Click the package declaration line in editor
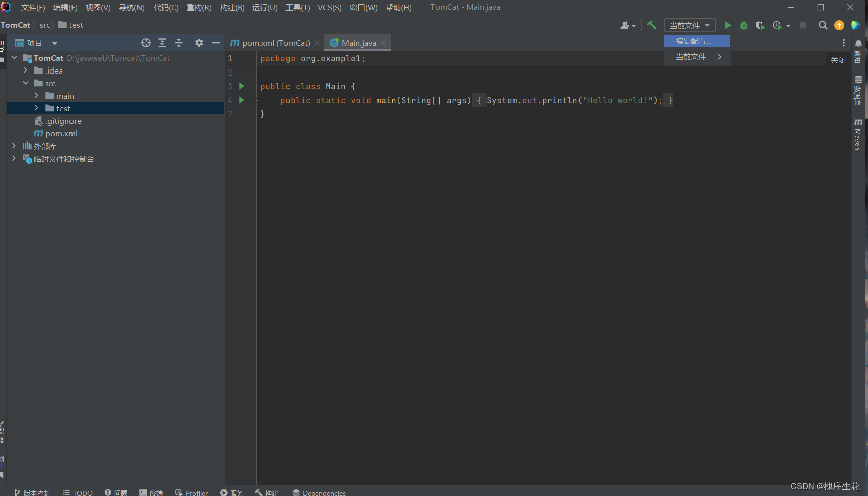 coord(313,58)
